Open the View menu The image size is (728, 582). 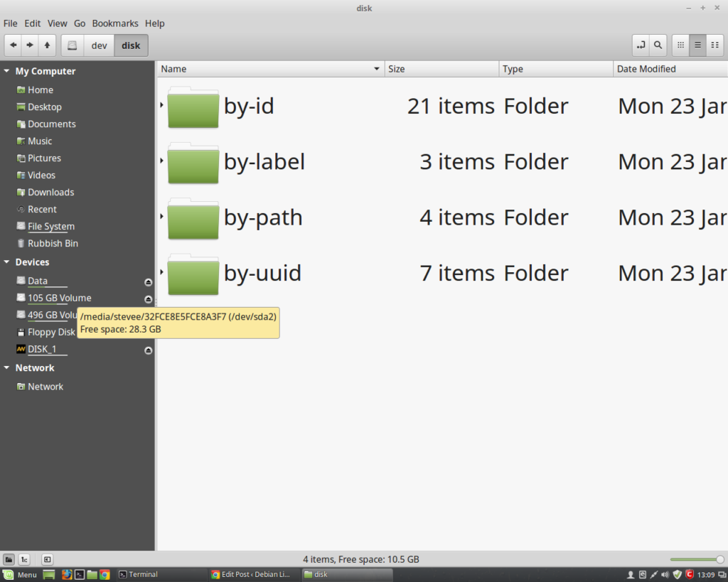(58, 23)
